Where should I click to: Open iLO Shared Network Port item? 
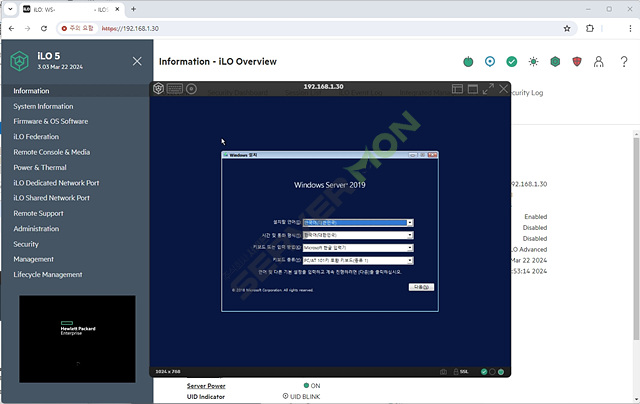coord(51,198)
